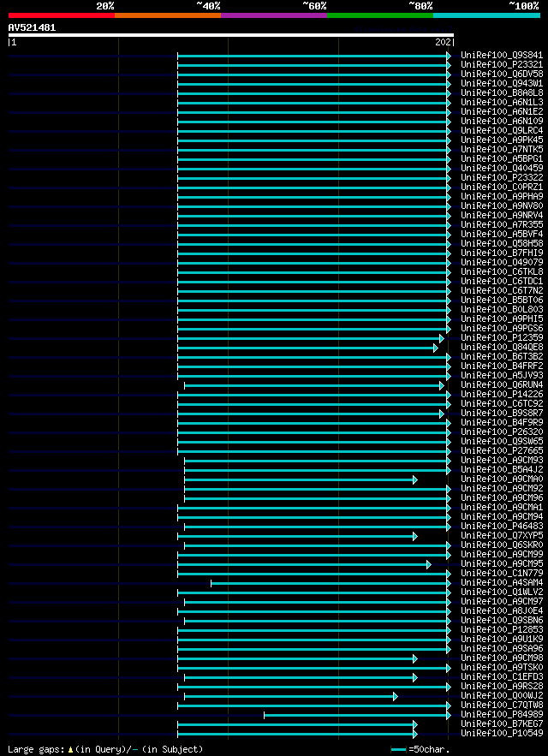Image resolution: width=548 pixels, height=756 pixels.
Task: Select the UniRef100_A9PGS6 label
Action: [502, 328]
